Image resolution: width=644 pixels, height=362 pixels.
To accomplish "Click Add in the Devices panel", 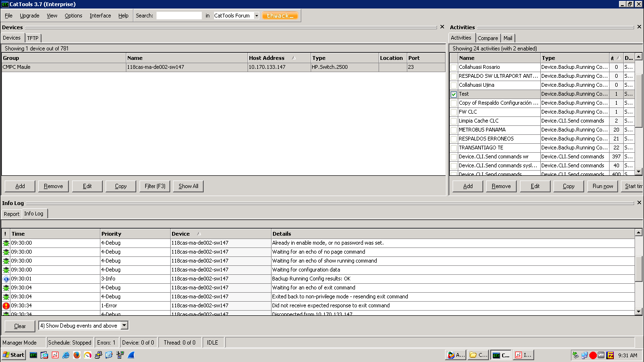I will (20, 186).
